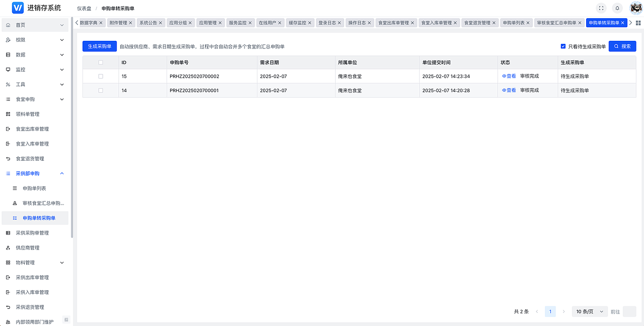Viewport: 644px width, 326px height.
Task: Click the next page arrow in pagination
Action: point(563,312)
